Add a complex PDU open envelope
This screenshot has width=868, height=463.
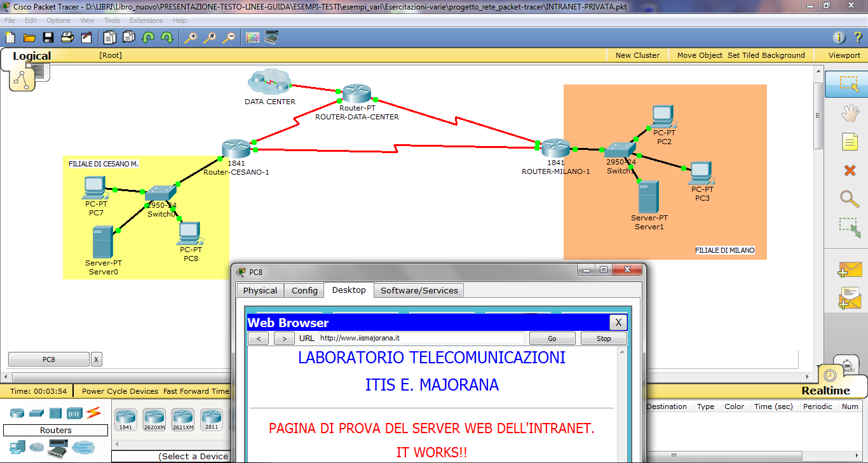click(x=850, y=299)
